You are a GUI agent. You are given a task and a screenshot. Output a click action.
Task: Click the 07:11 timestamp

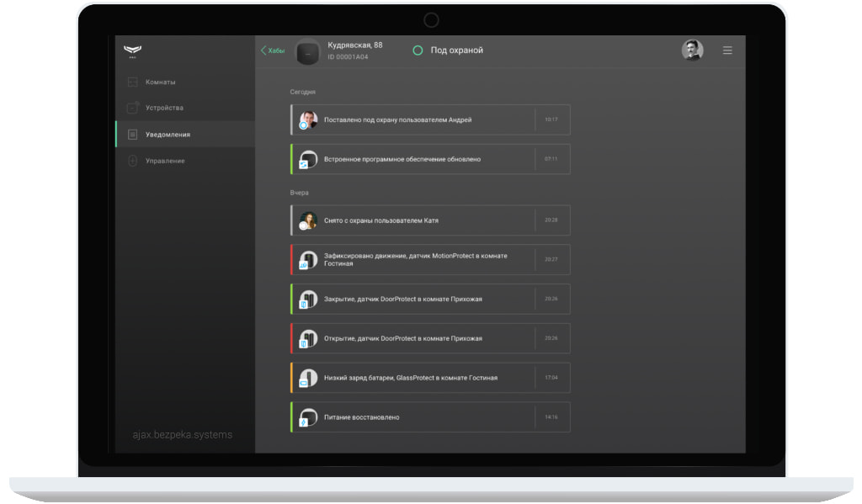point(551,159)
